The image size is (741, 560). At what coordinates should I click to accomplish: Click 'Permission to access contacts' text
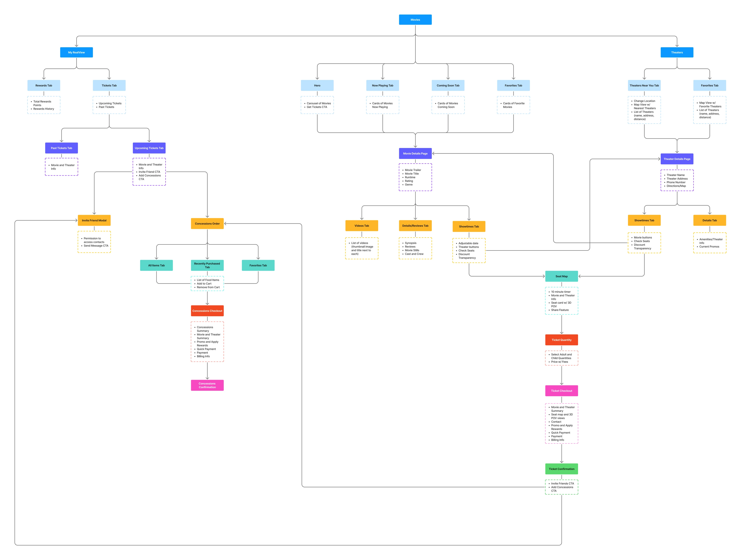click(94, 240)
